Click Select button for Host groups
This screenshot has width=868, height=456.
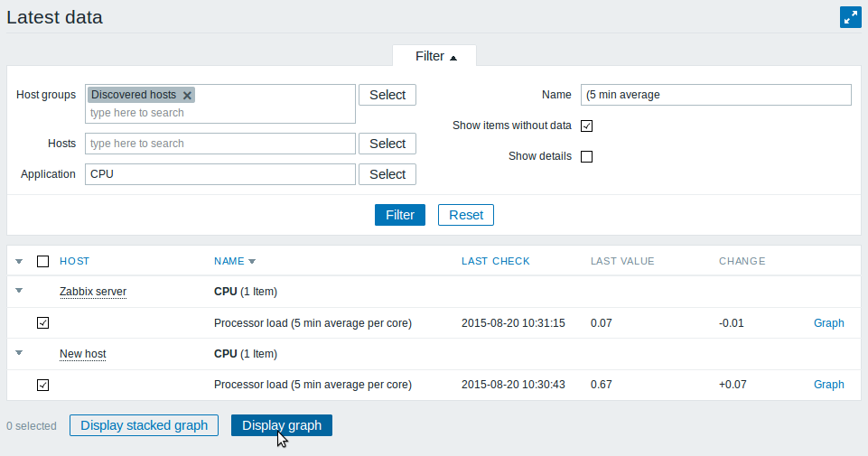(387, 95)
